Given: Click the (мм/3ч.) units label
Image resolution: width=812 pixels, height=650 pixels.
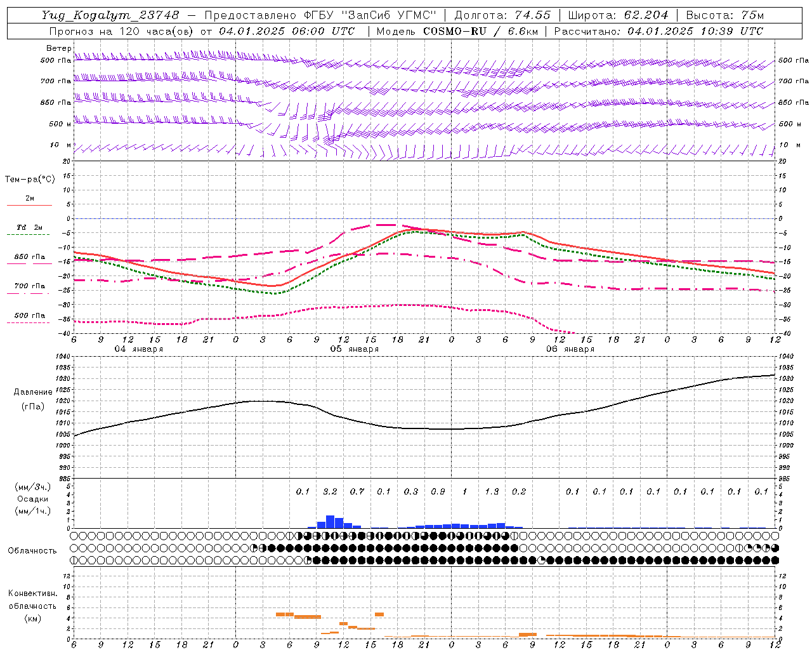Looking at the screenshot, I should (33, 487).
